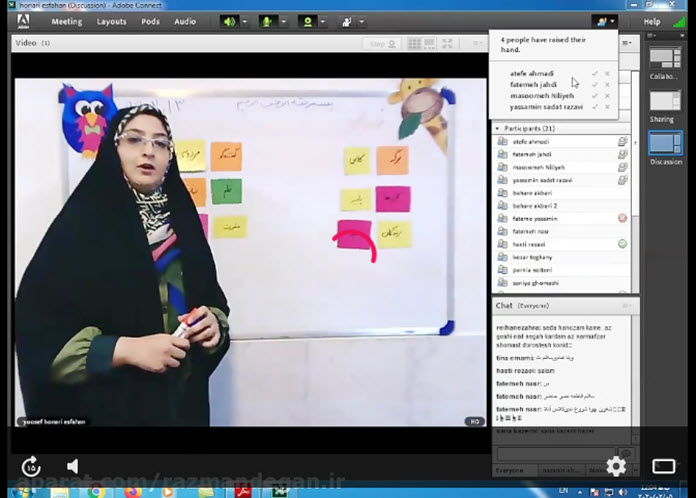696x498 pixels.
Task: Open the participants pod options menu
Action: click(626, 43)
